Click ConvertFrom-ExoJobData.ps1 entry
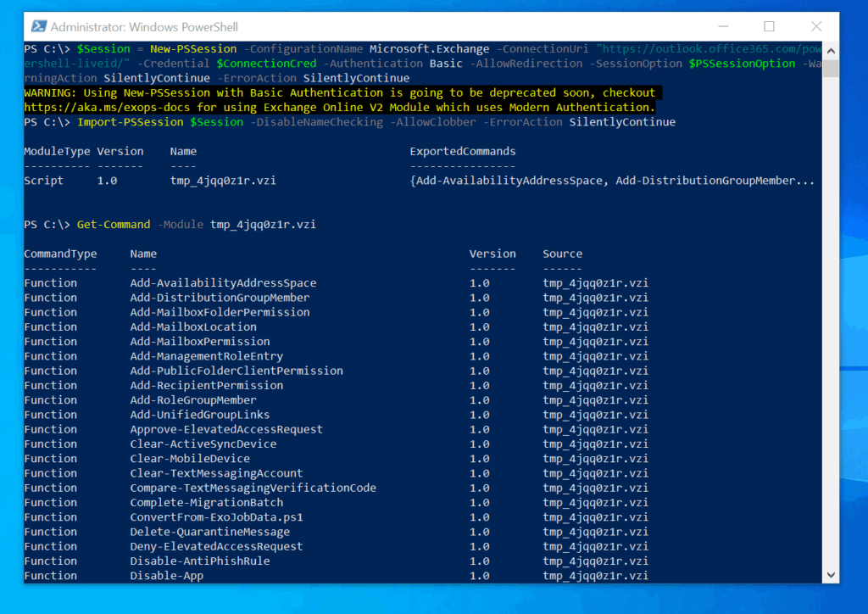This screenshot has width=868, height=614. pyautogui.click(x=216, y=517)
